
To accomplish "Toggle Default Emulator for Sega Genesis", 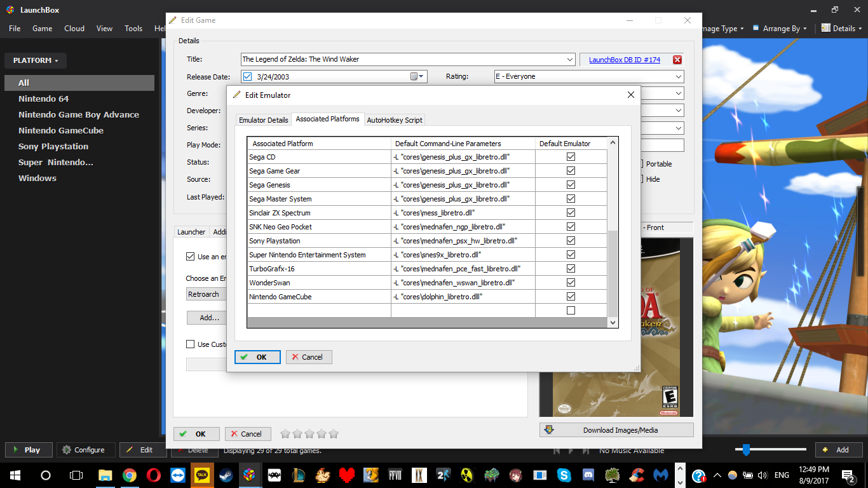I will pos(571,185).
